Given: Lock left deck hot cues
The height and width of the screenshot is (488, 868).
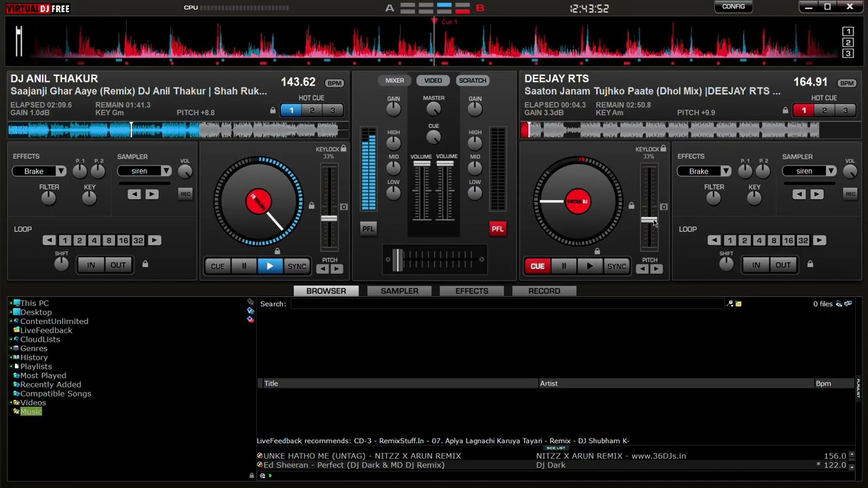Looking at the screenshot, I should 273,110.
